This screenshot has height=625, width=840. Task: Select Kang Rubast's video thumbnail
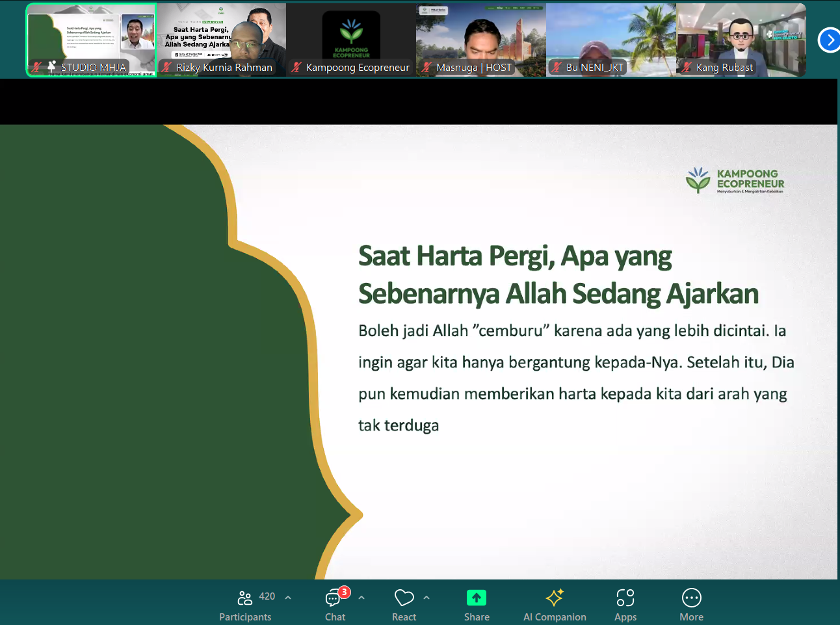pos(741,36)
